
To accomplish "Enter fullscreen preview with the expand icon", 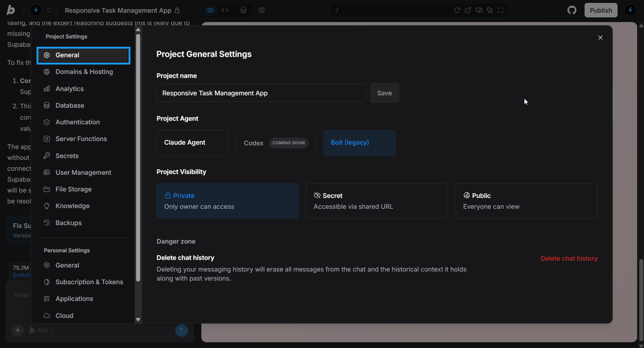I will 501,10.
